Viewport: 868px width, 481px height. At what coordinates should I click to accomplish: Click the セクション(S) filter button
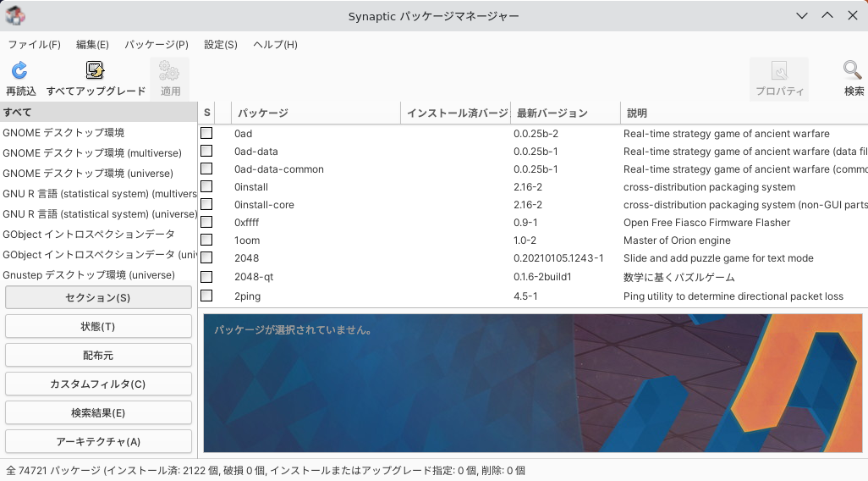click(98, 297)
